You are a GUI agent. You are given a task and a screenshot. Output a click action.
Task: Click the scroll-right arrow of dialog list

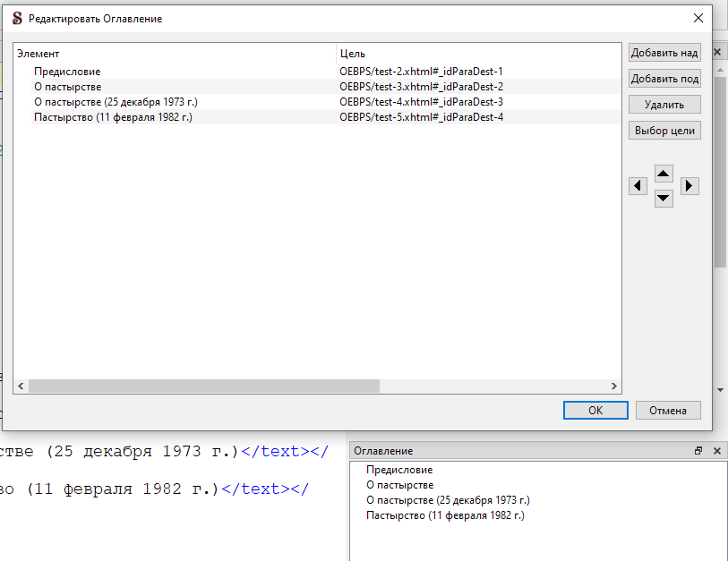tap(613, 386)
